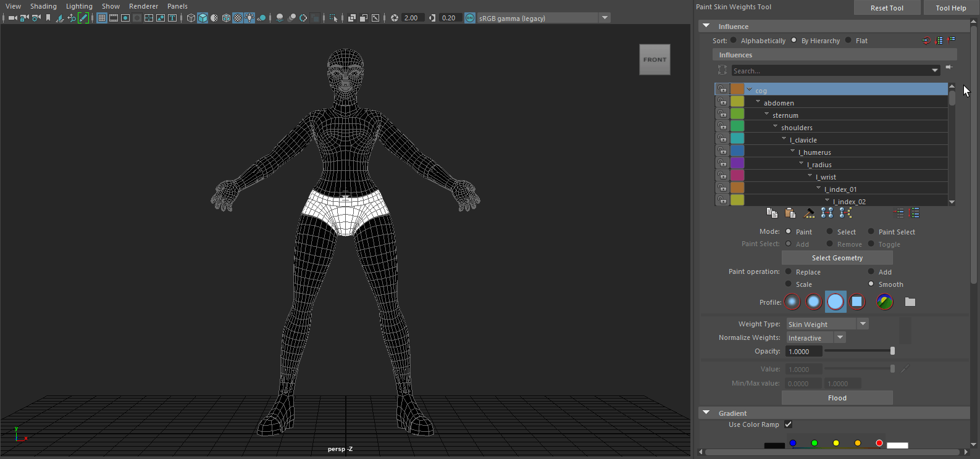Toggle the viewport grid icon
This screenshot has height=459, width=980.
[x=102, y=18]
